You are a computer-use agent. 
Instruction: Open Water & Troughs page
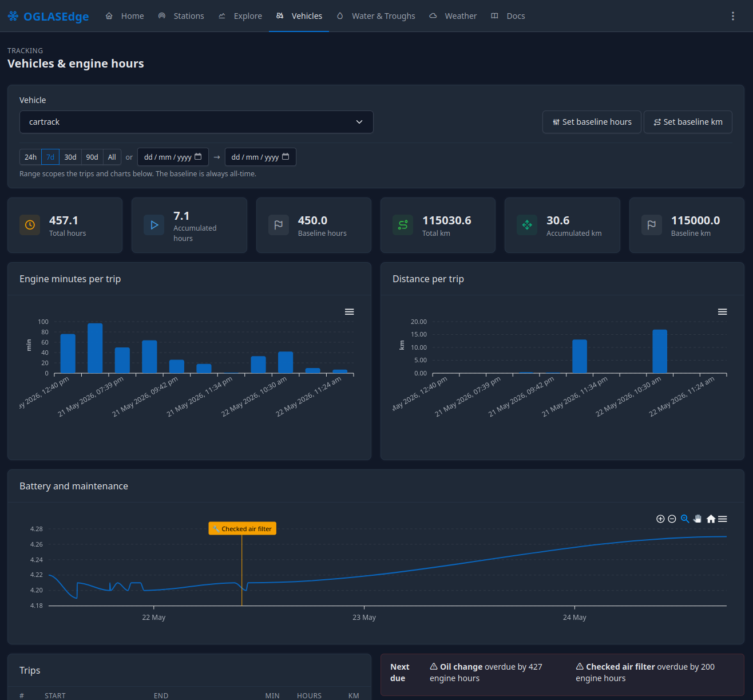click(376, 16)
